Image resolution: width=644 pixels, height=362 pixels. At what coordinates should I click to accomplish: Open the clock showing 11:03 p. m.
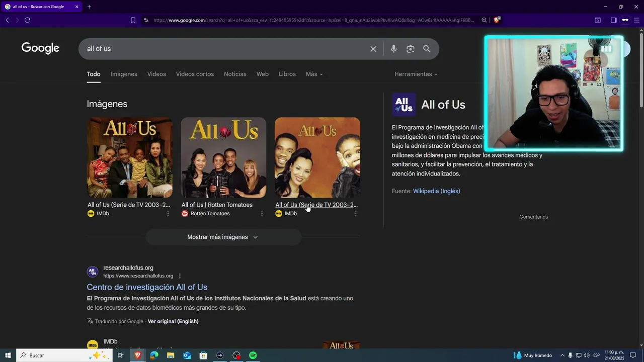pyautogui.click(x=614, y=355)
